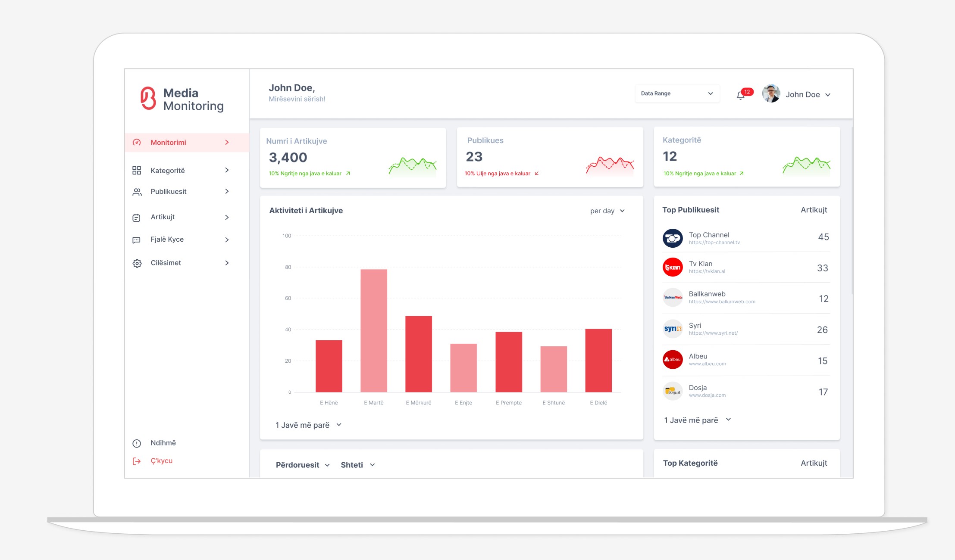This screenshot has height=560, width=955.
Task: Click the Ndihmë help icon
Action: pos(137,443)
